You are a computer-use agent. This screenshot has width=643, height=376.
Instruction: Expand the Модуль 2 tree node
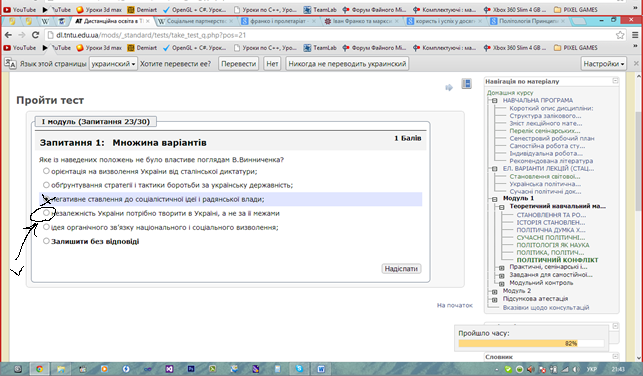point(495,292)
